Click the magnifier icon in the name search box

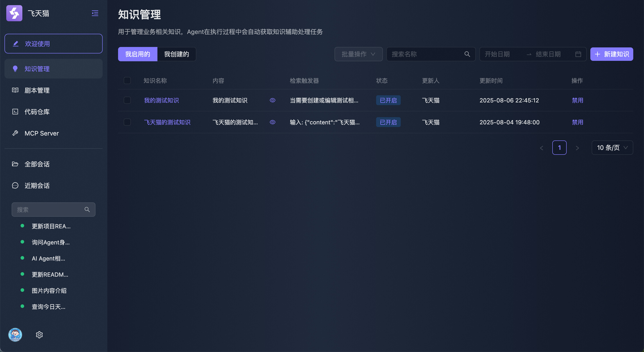coord(467,54)
